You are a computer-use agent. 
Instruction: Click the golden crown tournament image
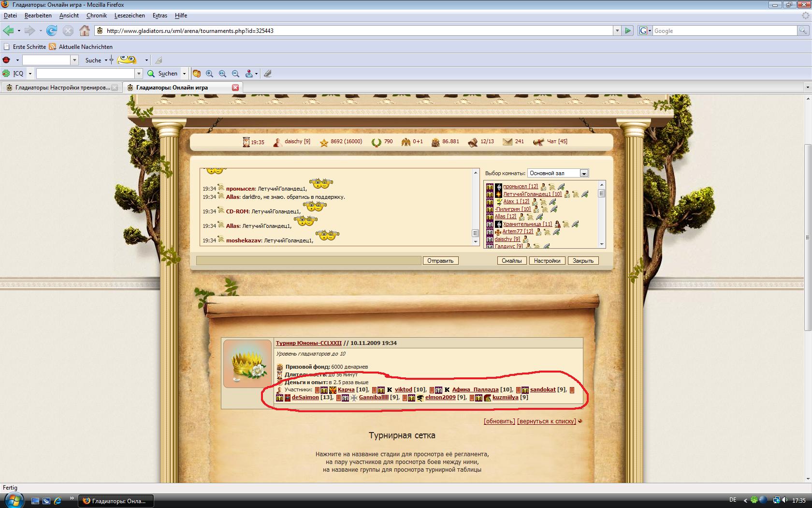coord(247,363)
